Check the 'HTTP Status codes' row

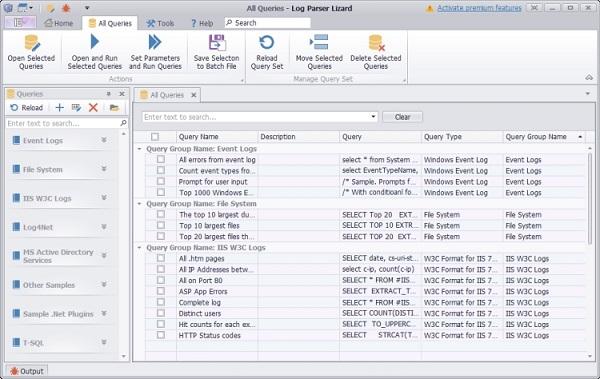[x=161, y=335]
